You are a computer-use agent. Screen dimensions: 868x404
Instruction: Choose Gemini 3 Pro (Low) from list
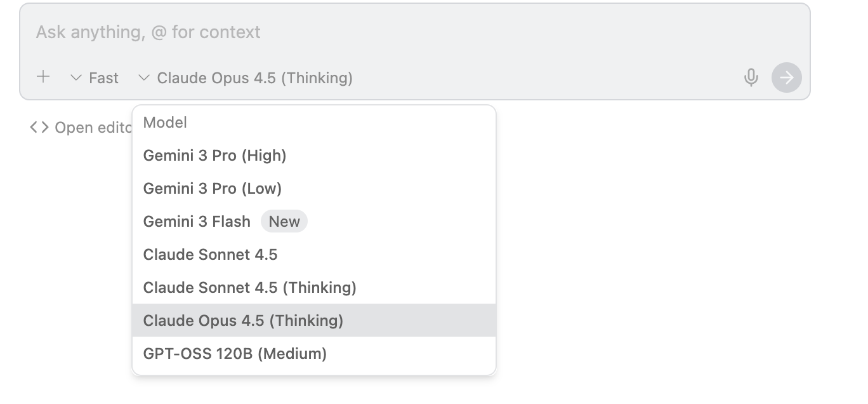[x=212, y=189]
